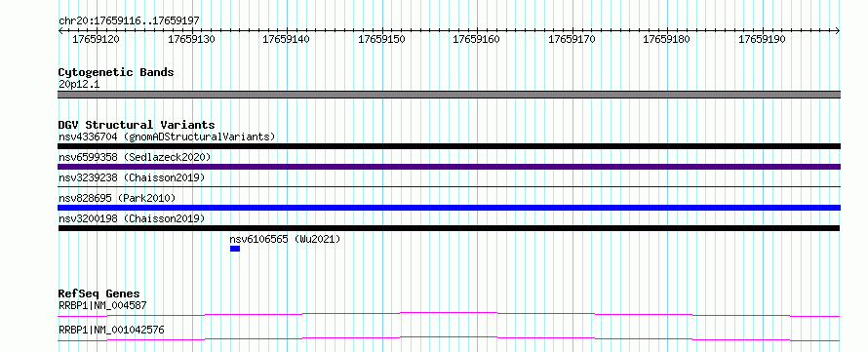Select the magenta line of RRBP1|NM_004587
The width and height of the screenshot is (868, 352).
449,314
